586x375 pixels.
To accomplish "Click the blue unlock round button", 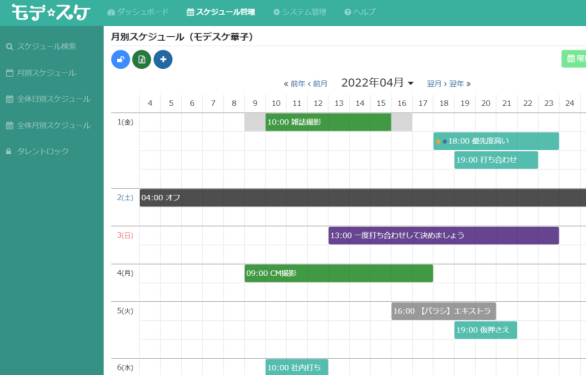I will click(120, 59).
